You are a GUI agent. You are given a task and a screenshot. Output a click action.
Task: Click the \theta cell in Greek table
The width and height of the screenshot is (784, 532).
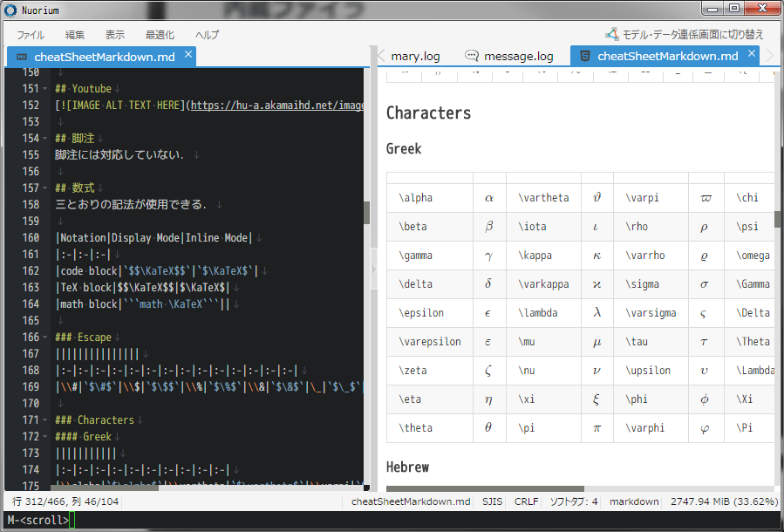click(x=430, y=428)
